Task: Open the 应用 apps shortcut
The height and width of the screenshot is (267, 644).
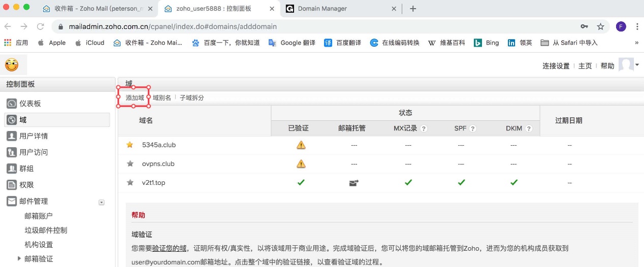Action: tap(16, 43)
